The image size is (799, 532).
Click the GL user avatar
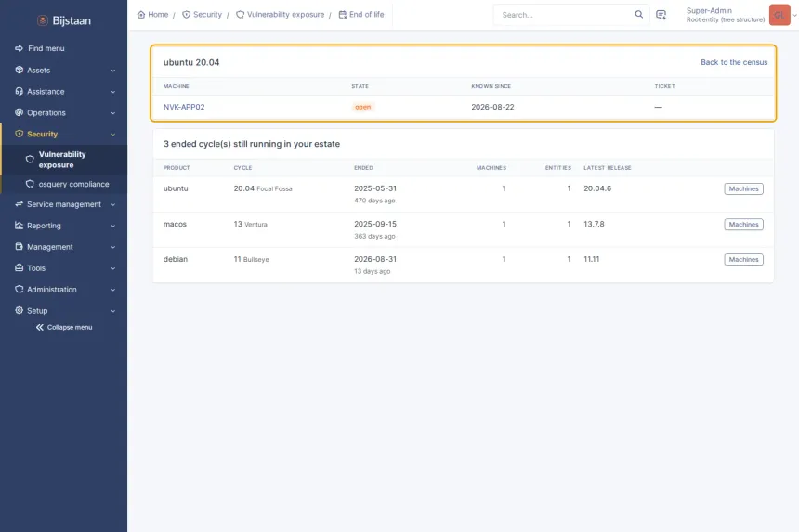click(x=779, y=15)
